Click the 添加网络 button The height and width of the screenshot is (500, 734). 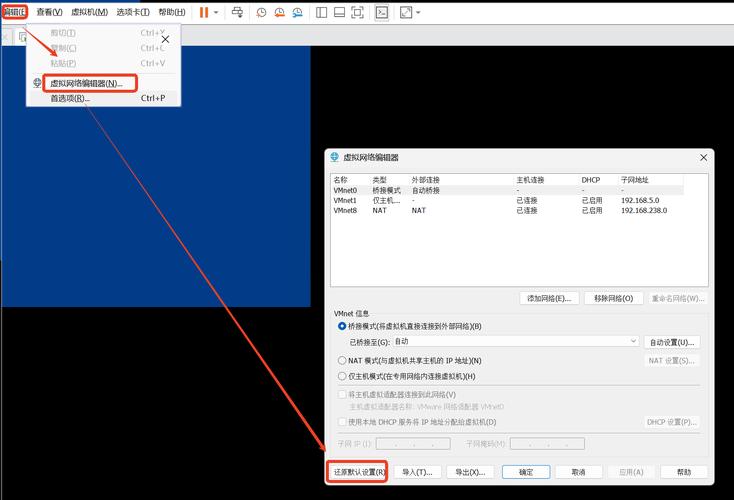point(549,298)
